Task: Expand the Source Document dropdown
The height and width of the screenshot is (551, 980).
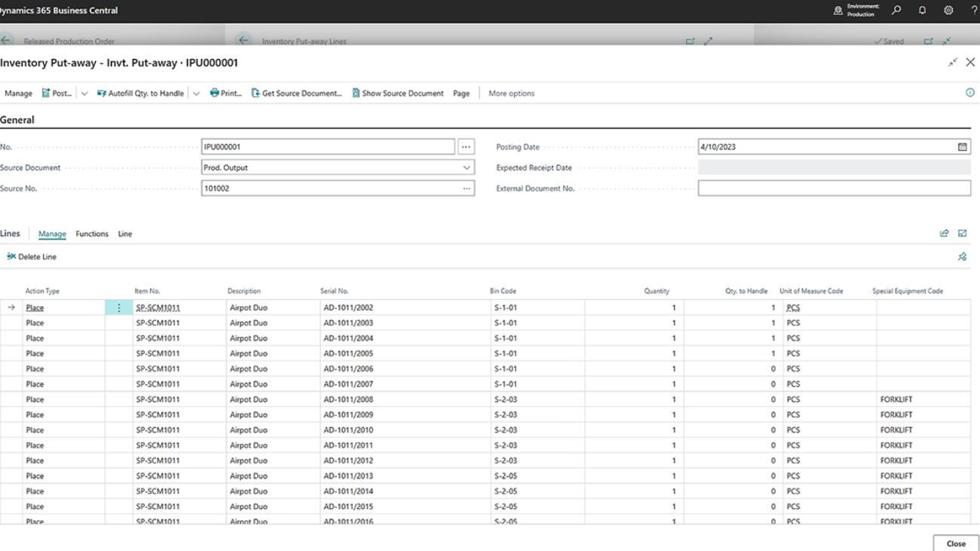Action: tap(466, 167)
